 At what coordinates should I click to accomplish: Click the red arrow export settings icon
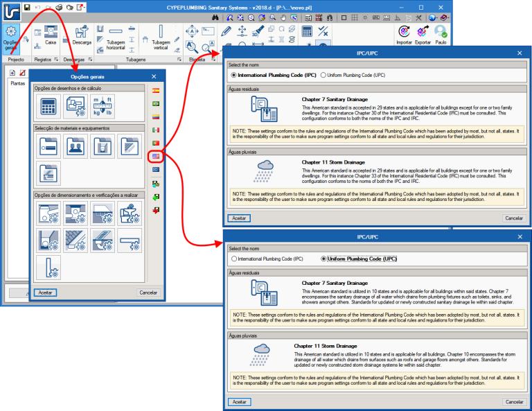(156, 211)
